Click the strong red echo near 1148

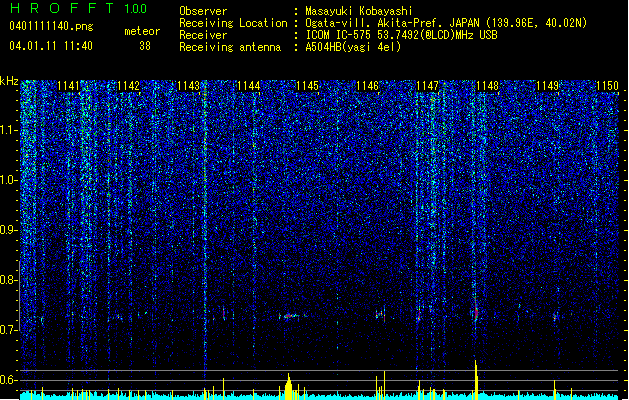click(476, 312)
